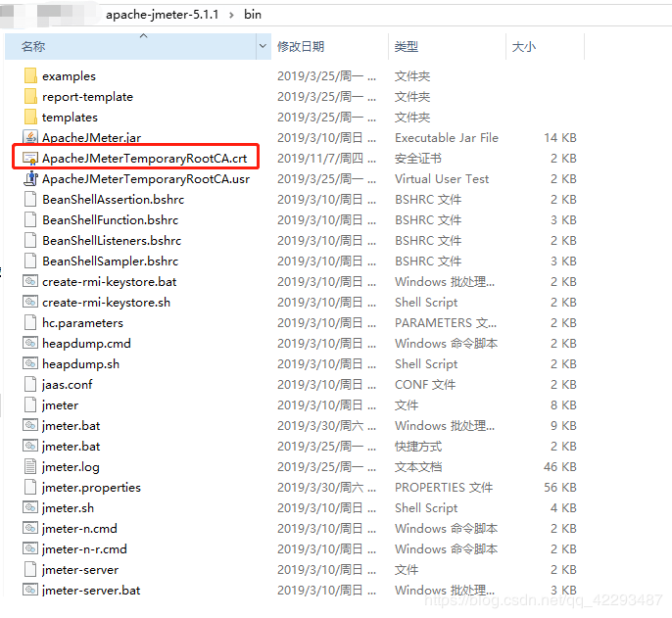Select jmeter-n.cmd file name
This screenshot has width=672, height=618.
[79, 529]
